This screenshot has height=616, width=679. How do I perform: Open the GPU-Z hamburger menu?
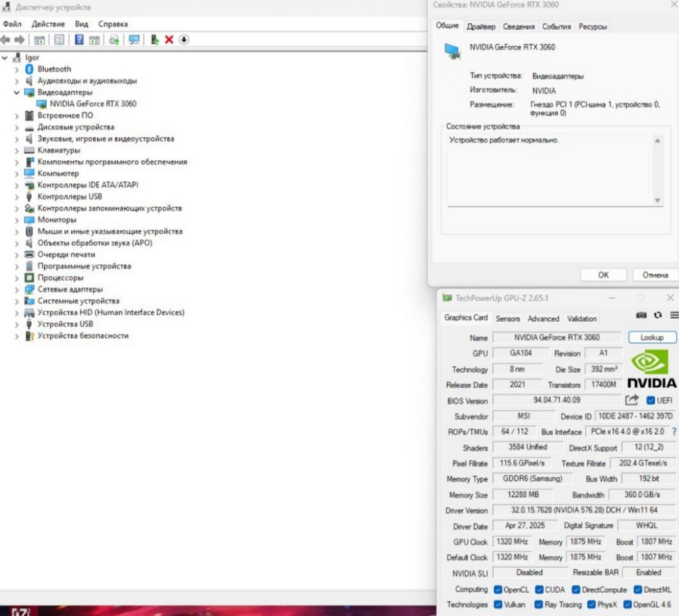(x=674, y=315)
